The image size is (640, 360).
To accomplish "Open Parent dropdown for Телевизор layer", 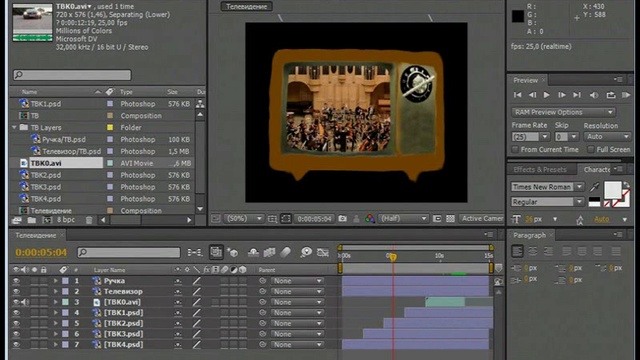I will (297, 291).
